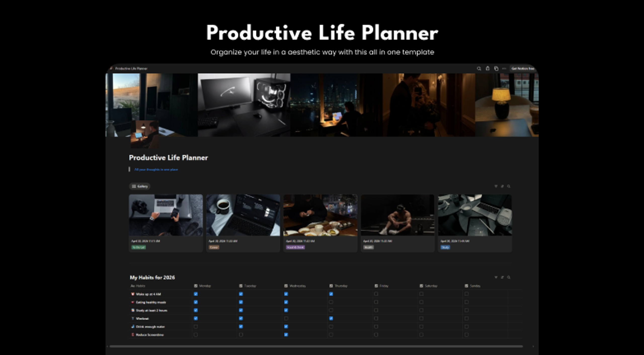The image size is (644, 355).
Task: Uncheck Wednesday for Reduce Screentime
Action: coord(286,335)
